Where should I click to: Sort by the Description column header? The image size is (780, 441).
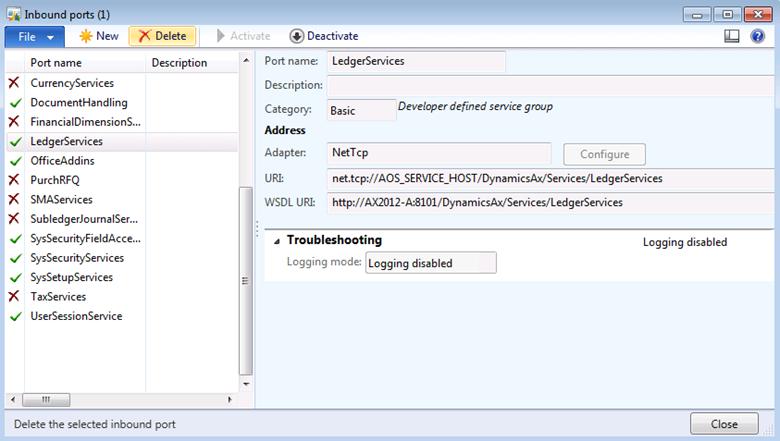[x=192, y=63]
